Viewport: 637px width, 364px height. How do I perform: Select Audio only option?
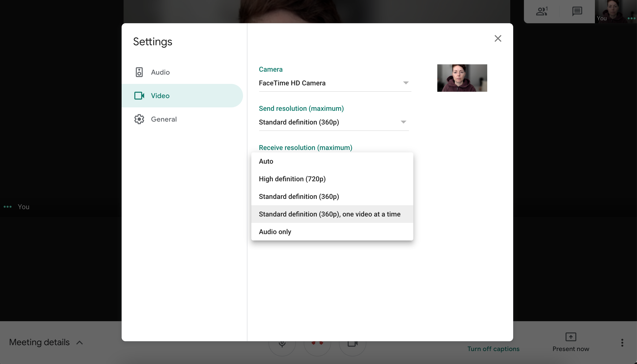tap(332, 232)
